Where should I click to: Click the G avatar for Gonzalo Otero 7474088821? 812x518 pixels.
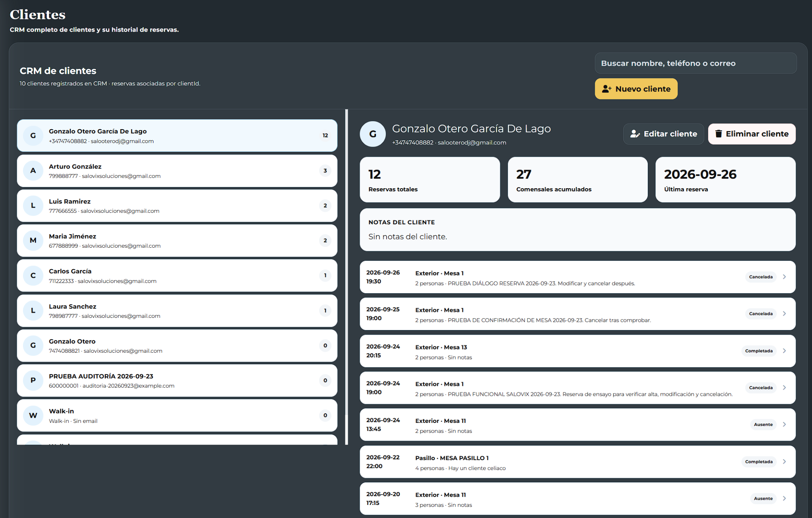33,346
